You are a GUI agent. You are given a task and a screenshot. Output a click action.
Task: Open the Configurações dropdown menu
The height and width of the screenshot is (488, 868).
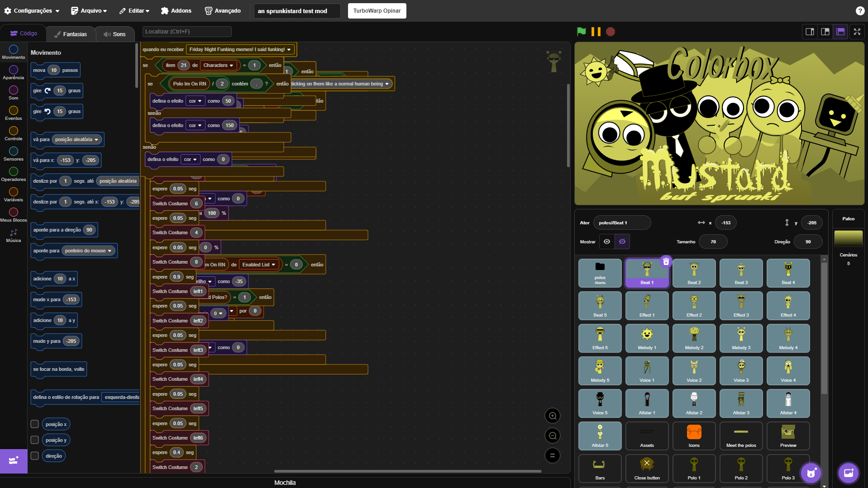click(32, 11)
